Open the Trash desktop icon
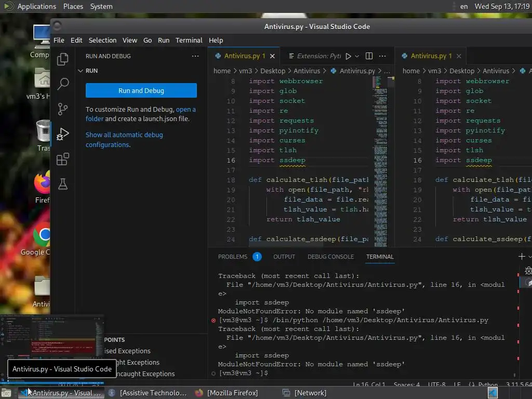 pos(43,135)
